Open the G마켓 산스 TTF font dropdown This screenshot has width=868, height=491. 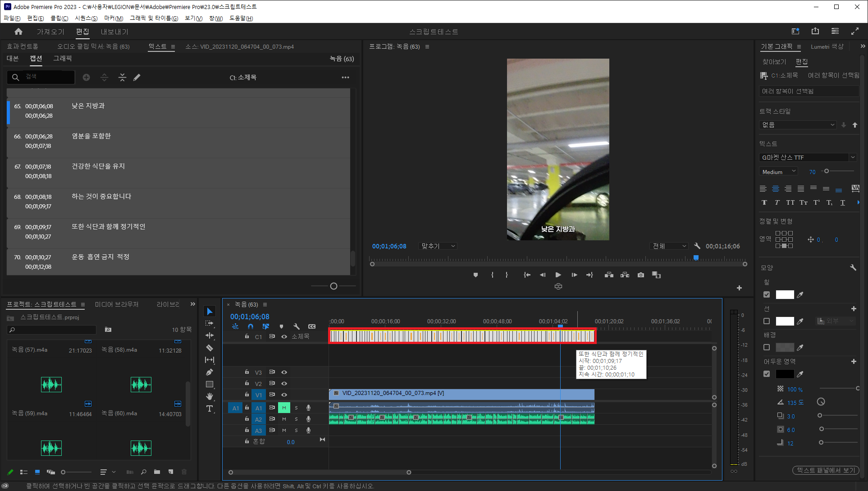(x=852, y=157)
